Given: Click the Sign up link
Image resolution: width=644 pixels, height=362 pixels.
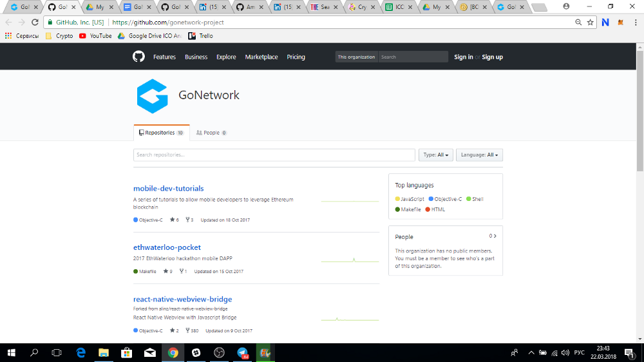Looking at the screenshot, I should (x=492, y=57).
